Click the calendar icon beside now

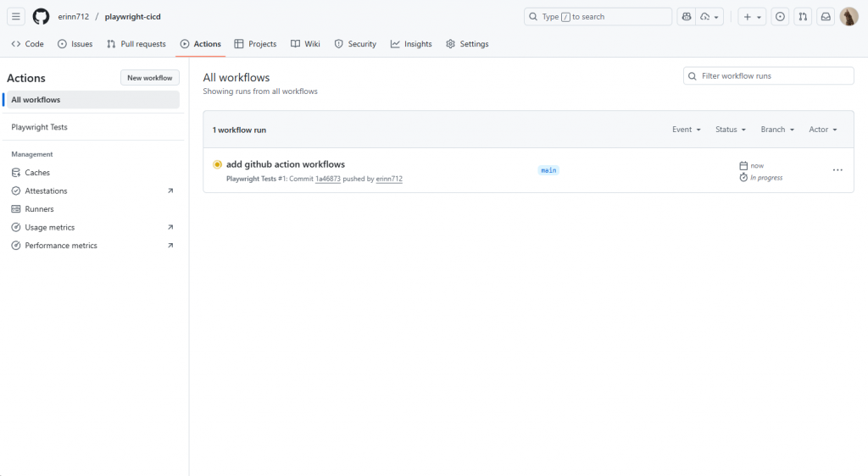coord(743,166)
